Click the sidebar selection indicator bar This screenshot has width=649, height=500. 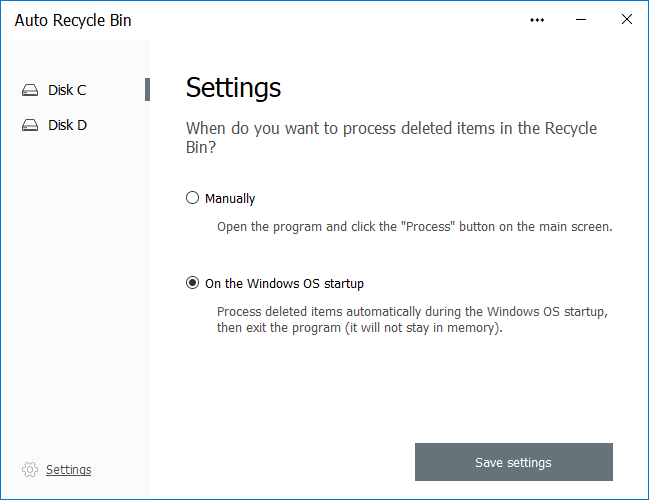(x=147, y=89)
